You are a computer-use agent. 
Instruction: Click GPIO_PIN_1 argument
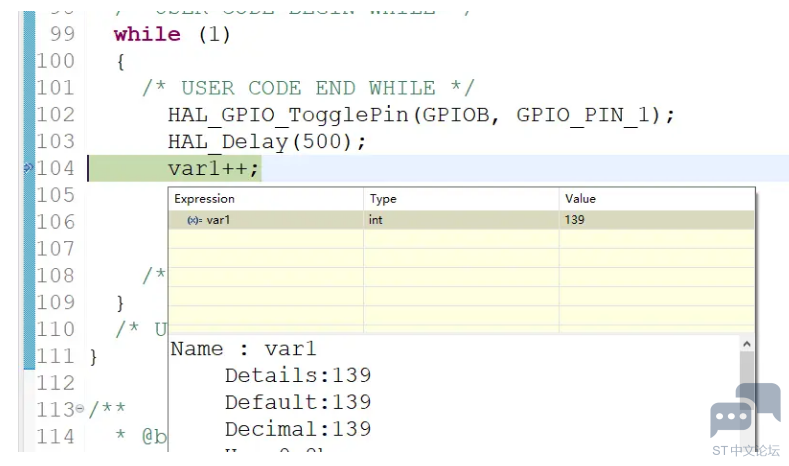[x=583, y=115]
